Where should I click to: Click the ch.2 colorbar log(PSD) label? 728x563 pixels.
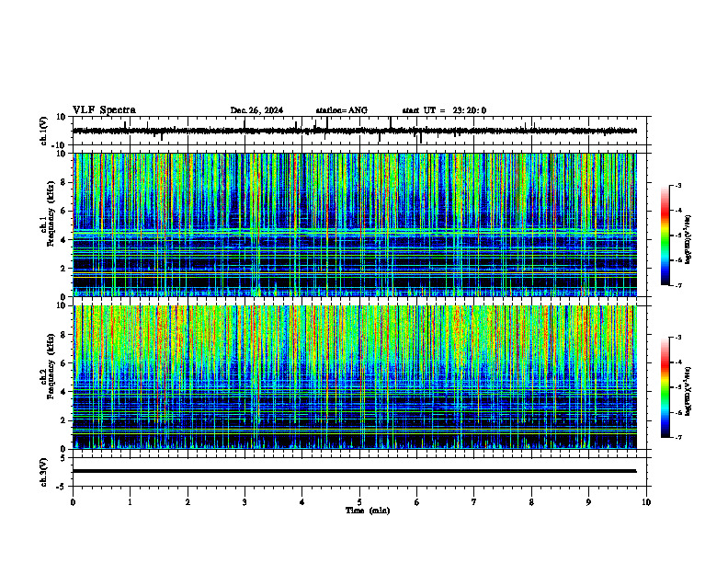(688, 391)
